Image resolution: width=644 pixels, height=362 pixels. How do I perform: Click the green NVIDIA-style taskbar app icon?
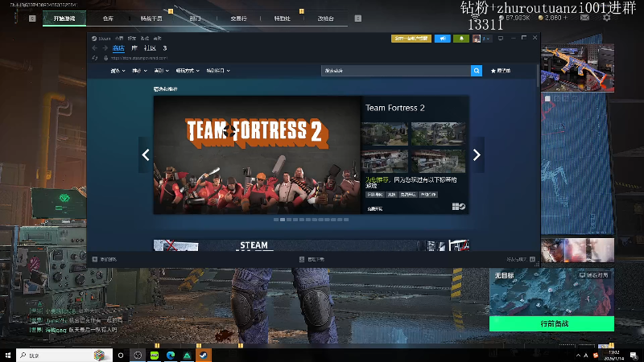(x=155, y=355)
